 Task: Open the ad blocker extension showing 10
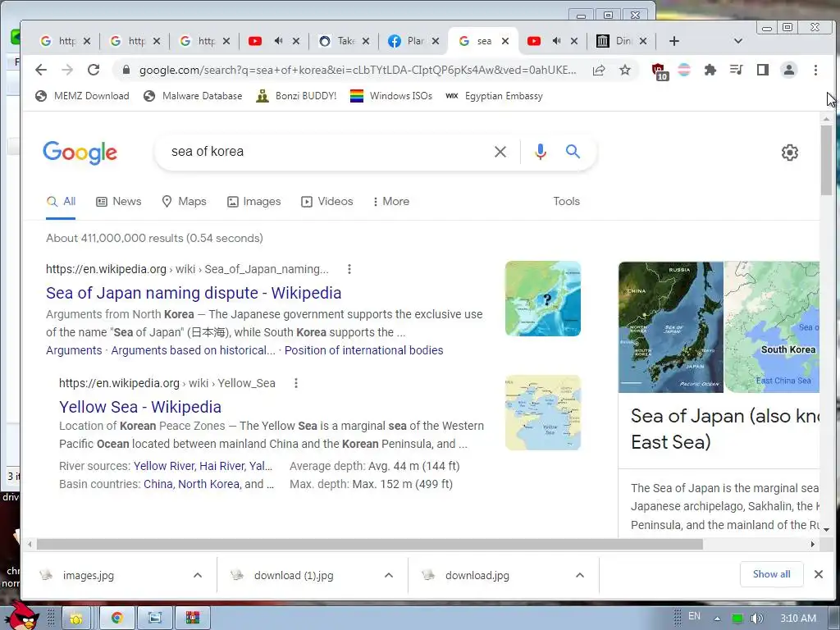click(x=660, y=71)
